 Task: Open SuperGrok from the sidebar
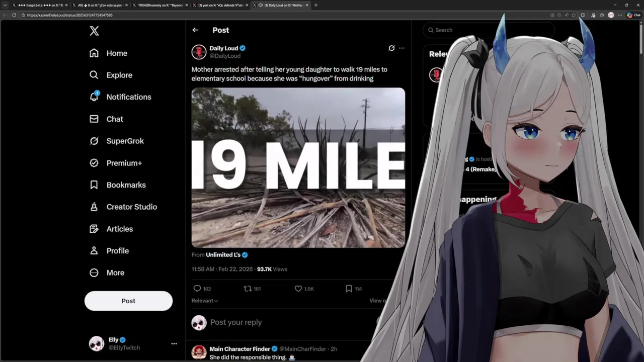[117, 141]
